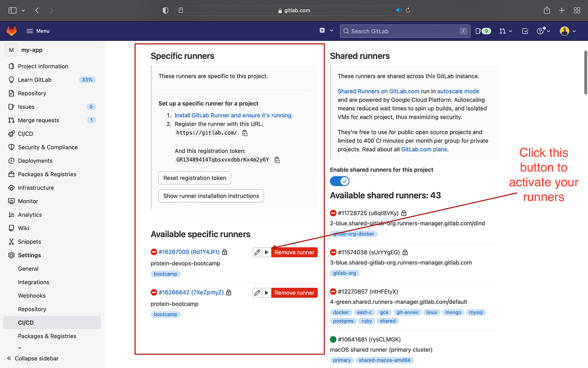This screenshot has width=588, height=368.
Task: Click the GitLab fox logo
Action: (x=11, y=31)
